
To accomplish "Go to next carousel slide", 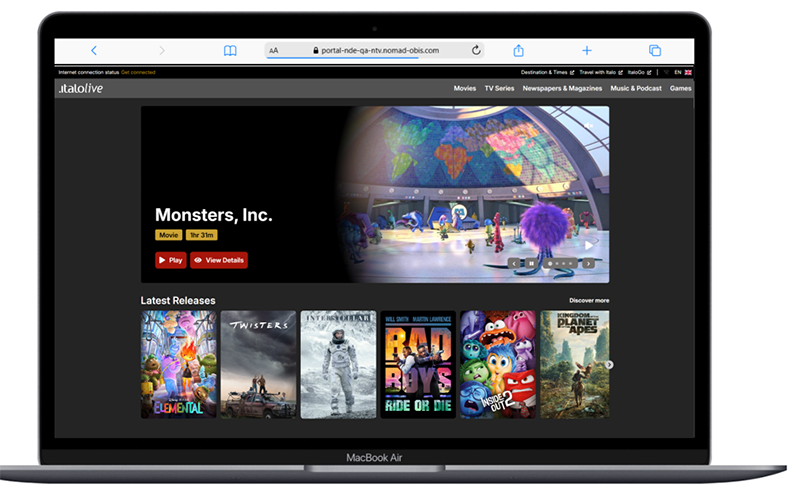I will (x=588, y=264).
